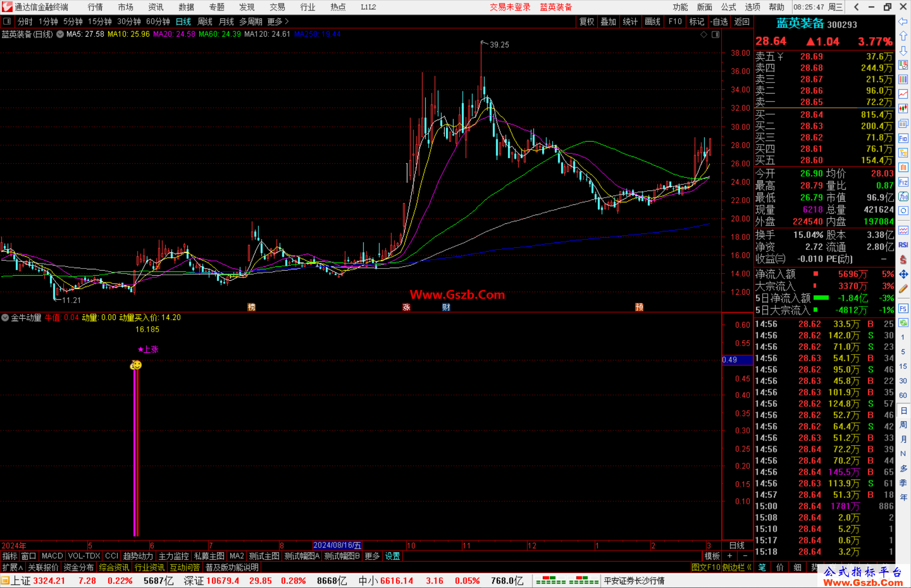
Task: Switch to 5分钟 chart period
Action: pyautogui.click(x=73, y=21)
